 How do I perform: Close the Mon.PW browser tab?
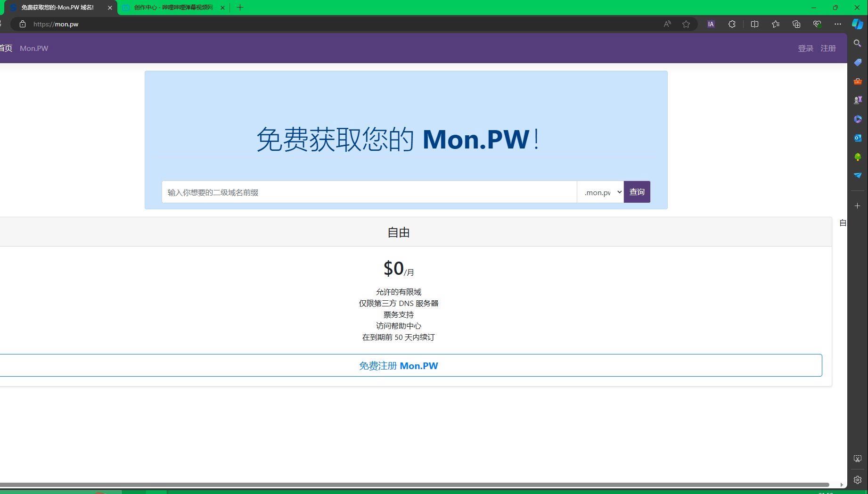click(x=110, y=8)
